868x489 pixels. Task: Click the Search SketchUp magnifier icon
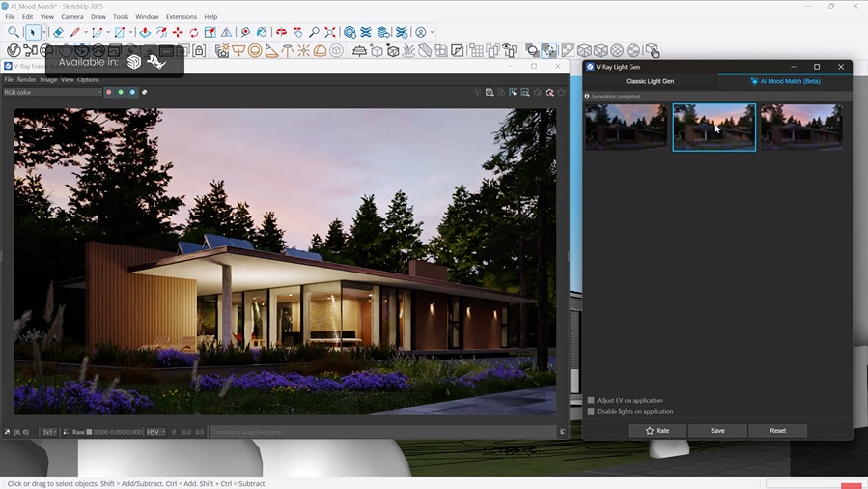14,33
